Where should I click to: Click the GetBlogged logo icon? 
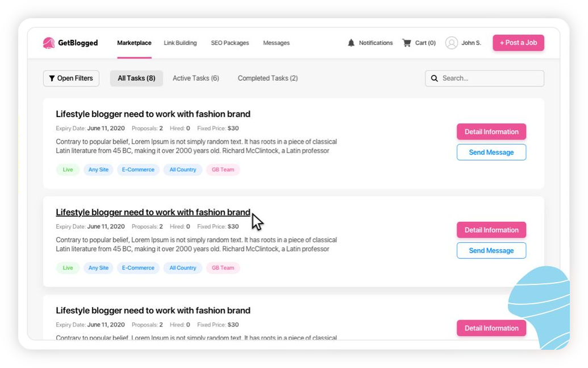pyautogui.click(x=49, y=43)
